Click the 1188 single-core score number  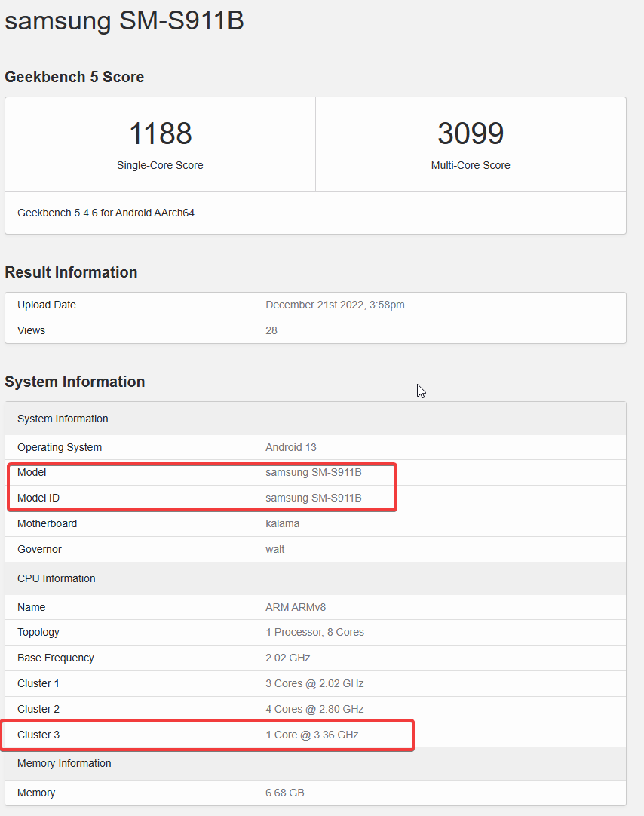coord(160,133)
